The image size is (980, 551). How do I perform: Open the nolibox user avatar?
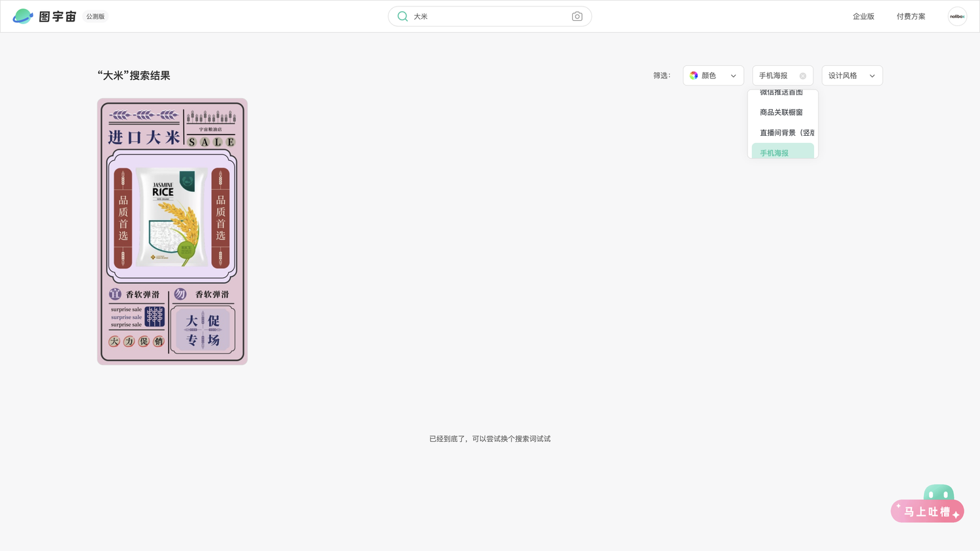point(957,16)
